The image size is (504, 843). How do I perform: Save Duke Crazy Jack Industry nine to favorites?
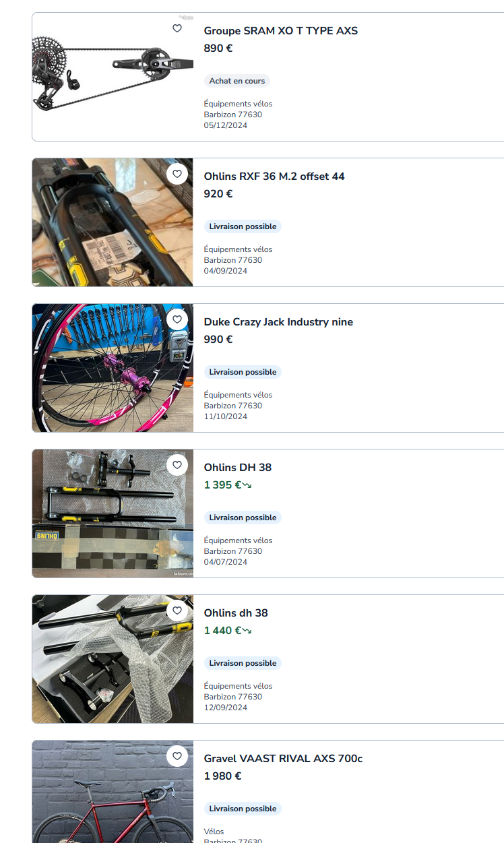177,319
